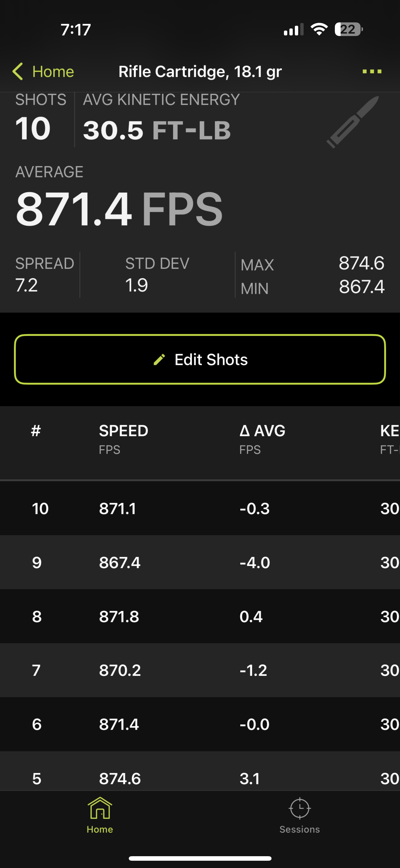Click the Edit Shots button
Image resolution: width=400 pixels, height=868 pixels.
(x=200, y=359)
